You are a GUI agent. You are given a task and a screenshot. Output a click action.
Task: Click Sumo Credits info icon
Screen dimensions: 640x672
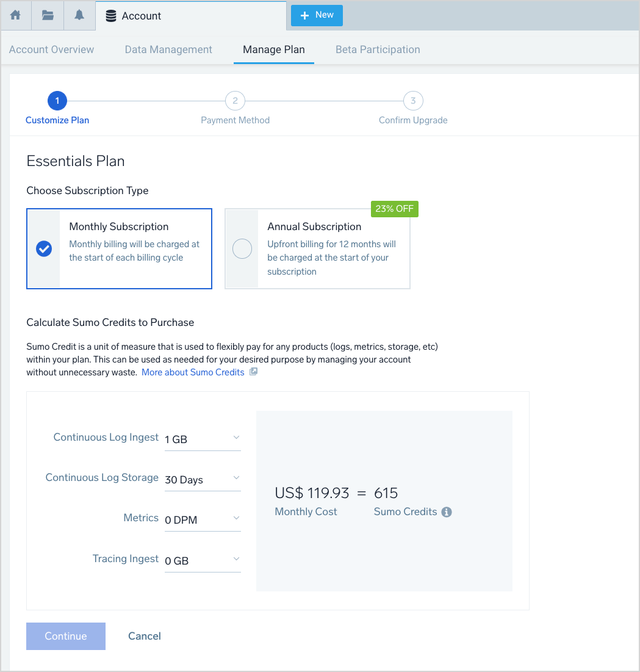tap(447, 512)
